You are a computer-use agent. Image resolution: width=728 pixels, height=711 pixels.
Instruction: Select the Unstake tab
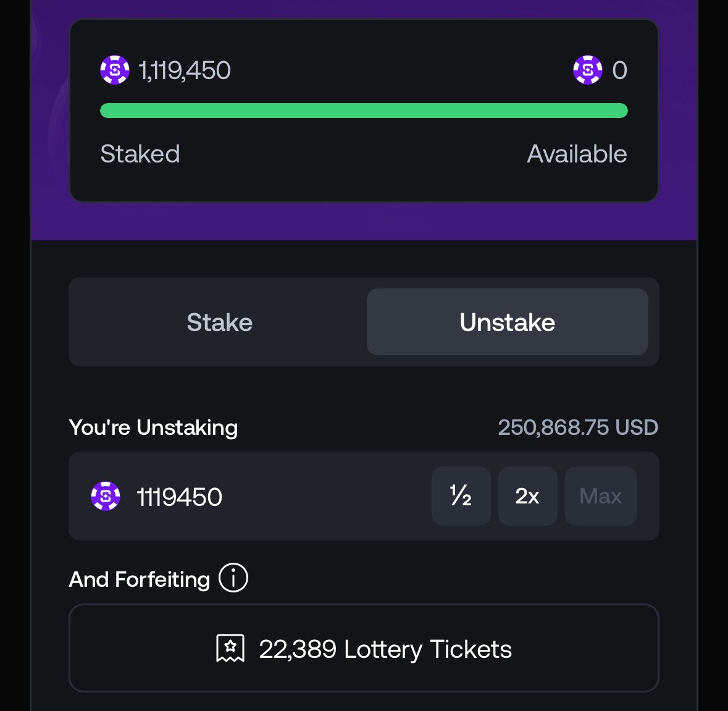(507, 322)
